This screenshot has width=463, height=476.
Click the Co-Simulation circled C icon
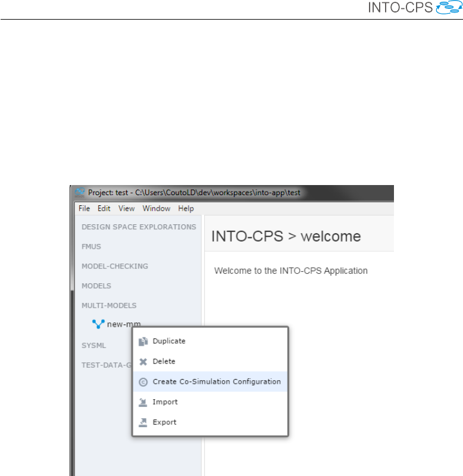point(143,382)
